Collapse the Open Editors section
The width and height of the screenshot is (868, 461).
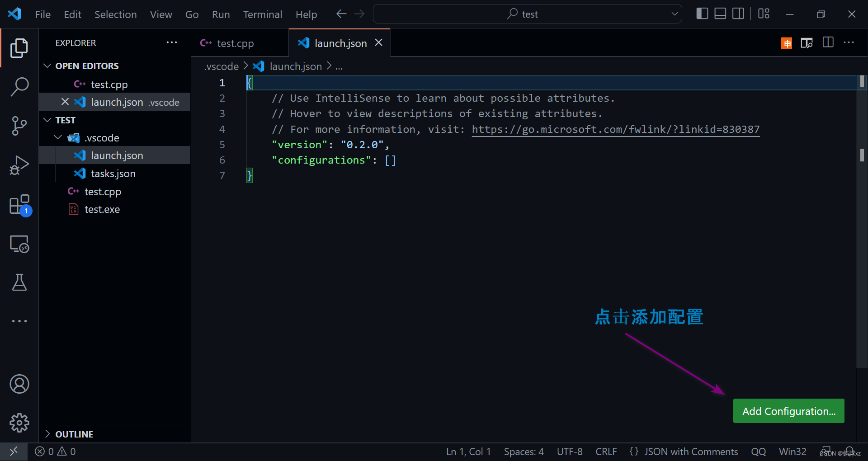click(47, 66)
